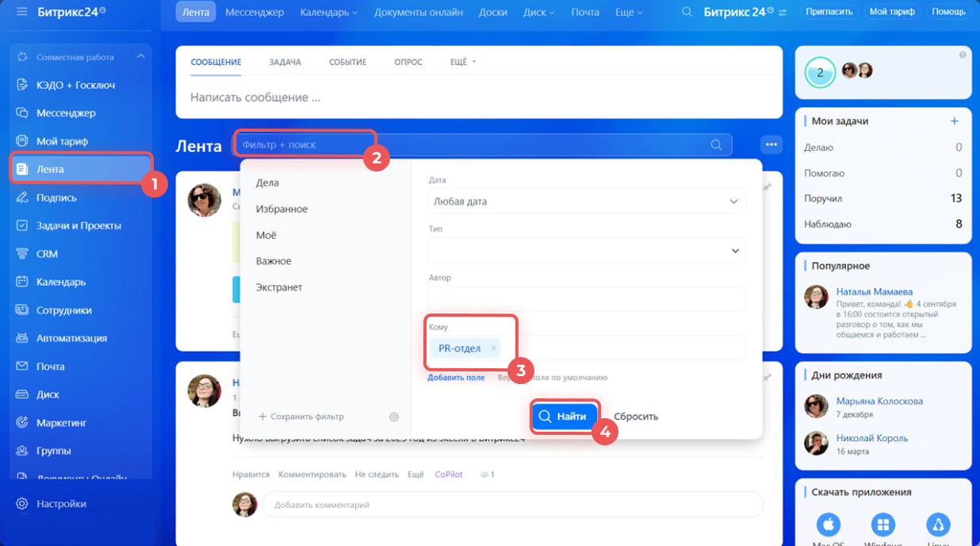
Task: Click the Windows download icon
Action: [x=883, y=525]
